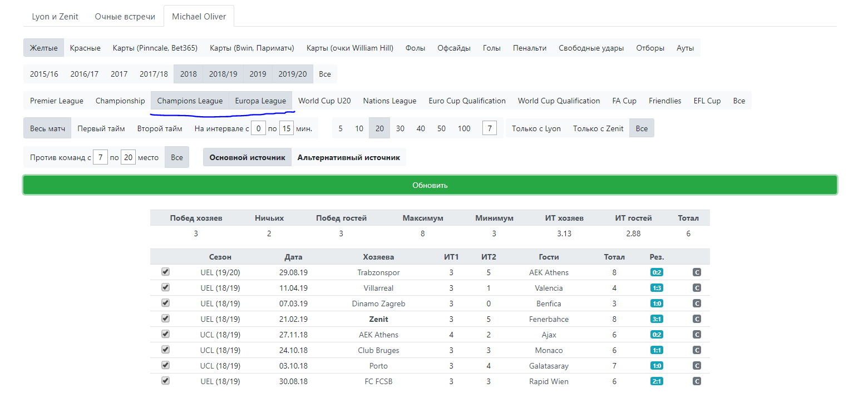Screen dimensions: 868x393
Task: Uncheck the AEK Athens vs Ajax checkbox
Action: 165,334
